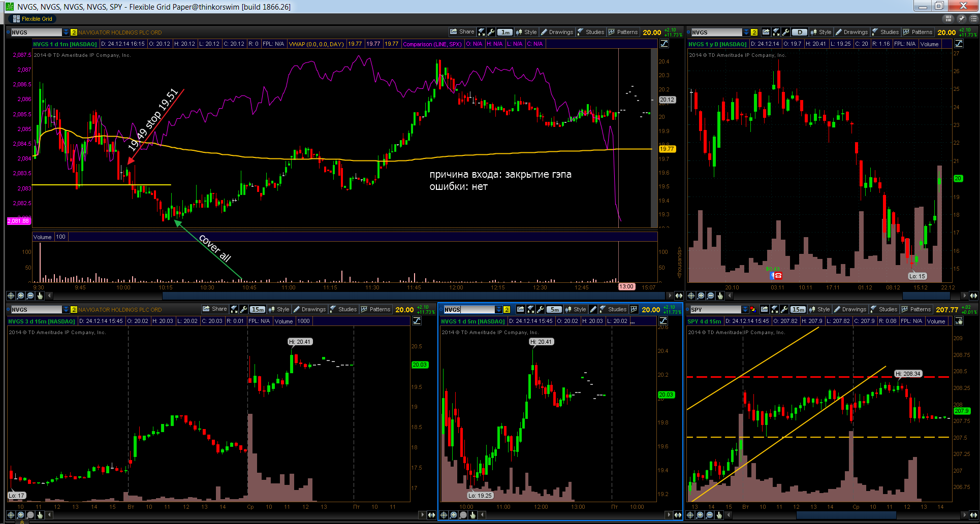Click the SPY symbol input field
Image resolution: width=980 pixels, height=524 pixels.
tap(715, 309)
